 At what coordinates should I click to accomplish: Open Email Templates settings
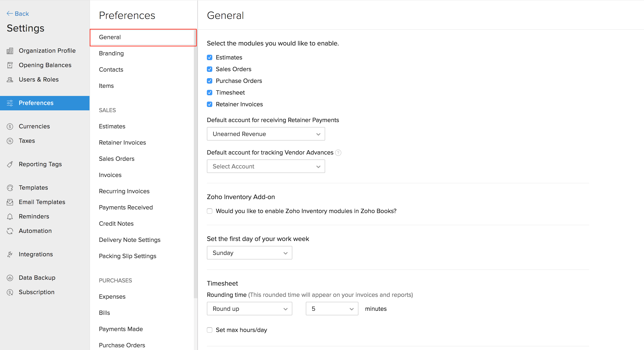[42, 202]
